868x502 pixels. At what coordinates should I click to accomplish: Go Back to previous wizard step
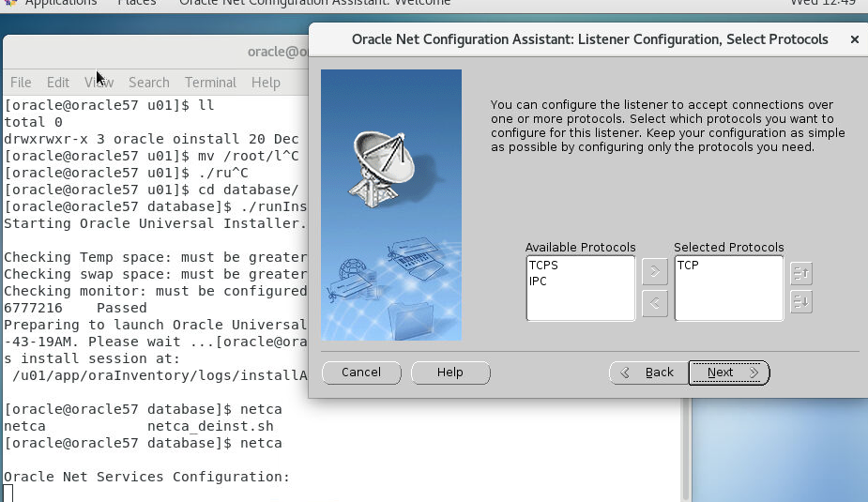coord(648,373)
